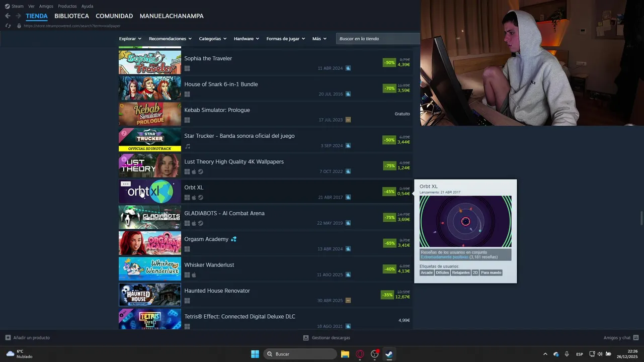Click Añadir un producto
Image resolution: width=644 pixels, height=362 pixels.
pos(31,338)
